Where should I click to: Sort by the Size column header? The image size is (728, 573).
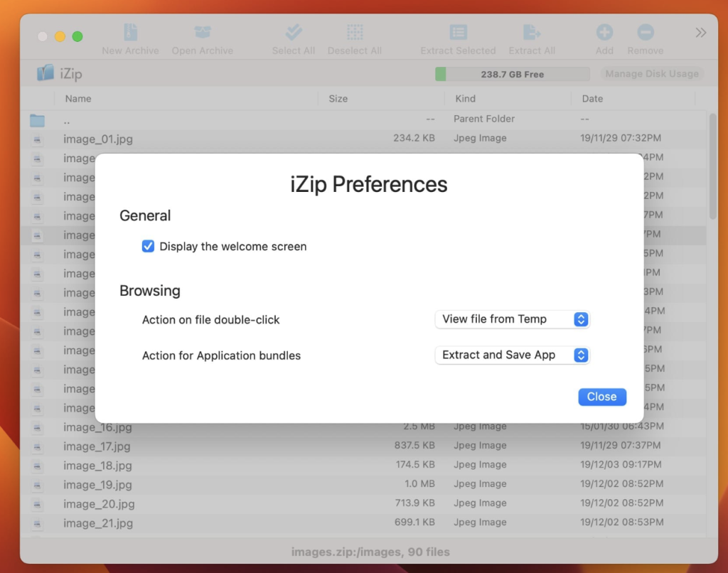click(x=338, y=98)
